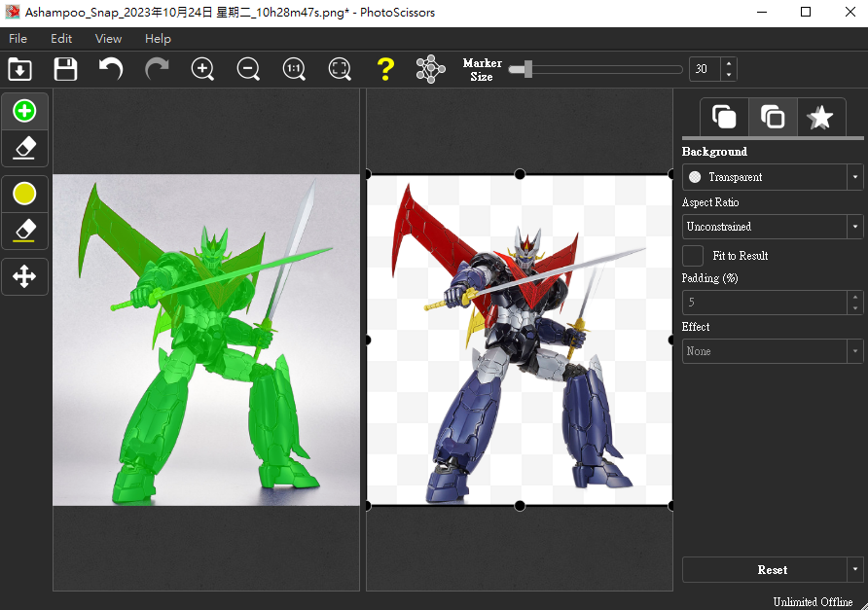Decrease marker size with down arrow
The width and height of the screenshot is (868, 610).
click(x=729, y=75)
